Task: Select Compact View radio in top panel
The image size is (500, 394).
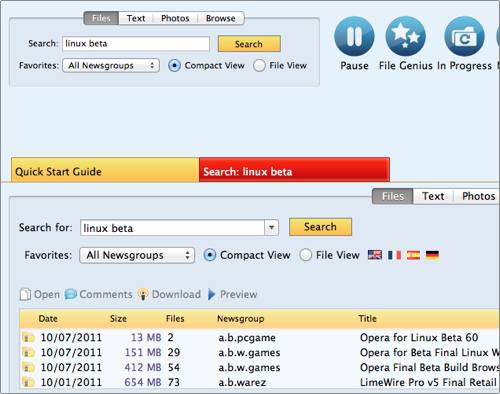Action: tap(174, 66)
